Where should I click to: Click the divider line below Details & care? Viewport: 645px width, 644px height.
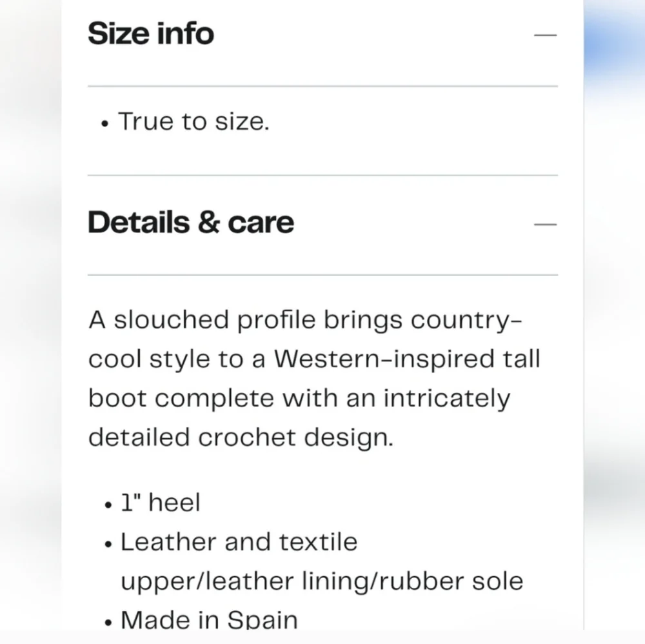[x=322, y=275]
